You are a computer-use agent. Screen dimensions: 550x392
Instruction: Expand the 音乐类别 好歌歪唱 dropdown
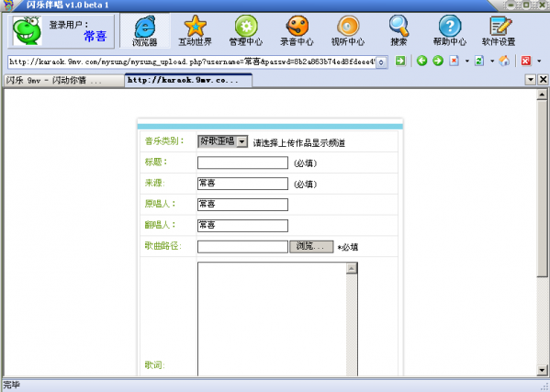point(242,141)
